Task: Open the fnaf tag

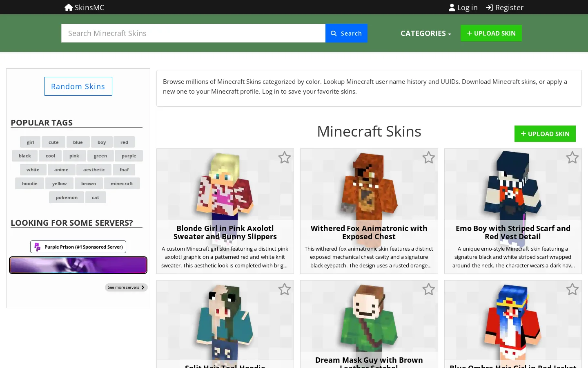Action: [124, 170]
